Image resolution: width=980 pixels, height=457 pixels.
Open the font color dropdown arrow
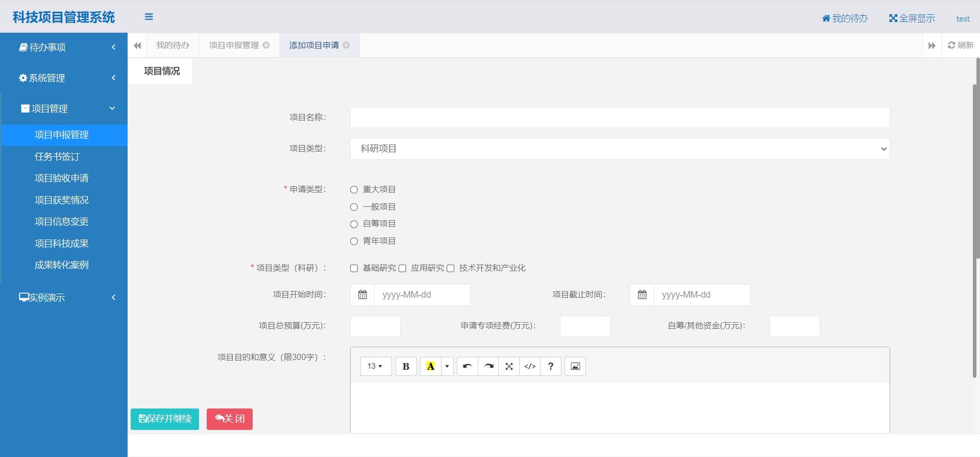pos(447,366)
